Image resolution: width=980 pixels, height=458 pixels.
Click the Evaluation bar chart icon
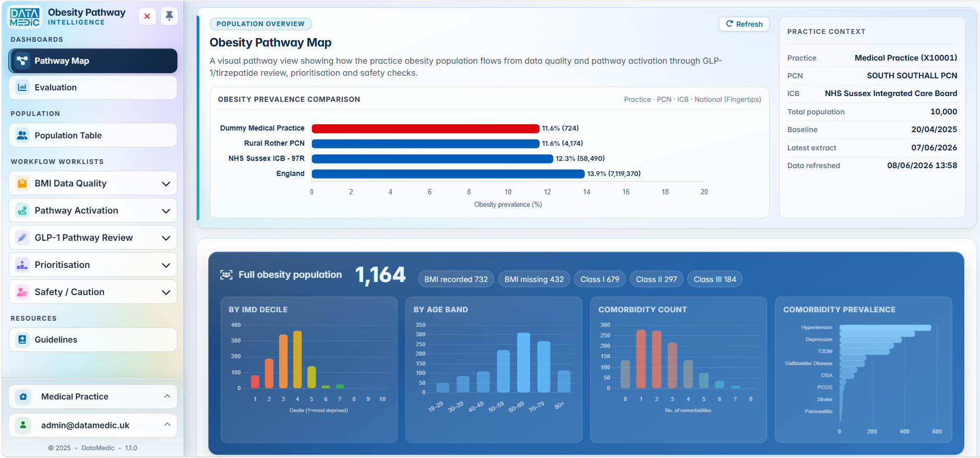click(22, 87)
